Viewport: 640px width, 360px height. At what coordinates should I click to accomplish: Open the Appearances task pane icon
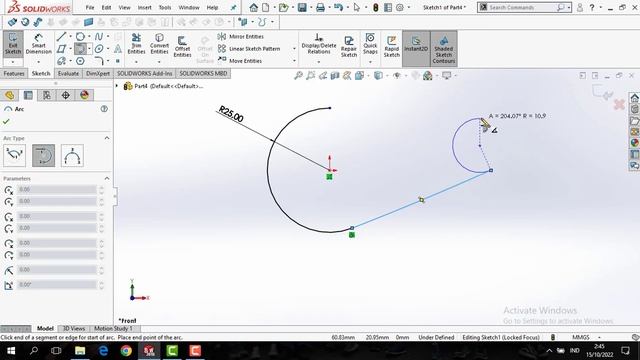click(634, 142)
